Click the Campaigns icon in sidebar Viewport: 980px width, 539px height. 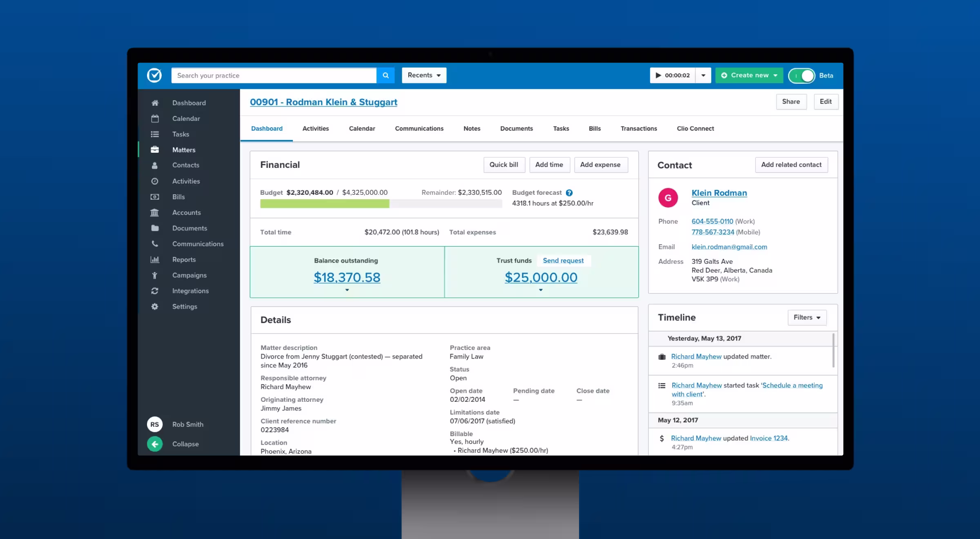(155, 275)
